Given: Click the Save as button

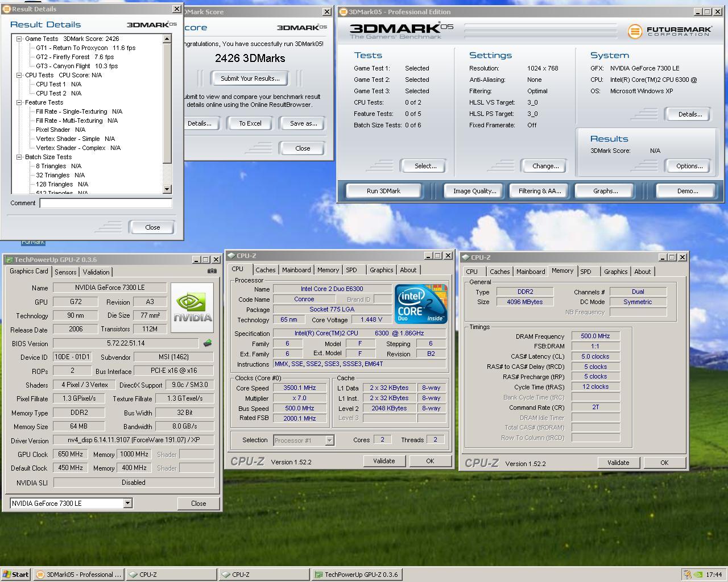Looking at the screenshot, I should (303, 123).
